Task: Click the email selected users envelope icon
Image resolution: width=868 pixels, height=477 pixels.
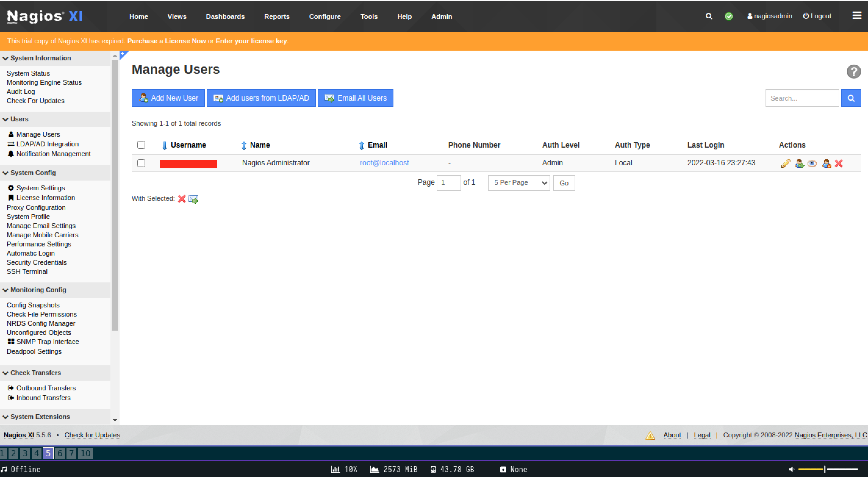Action: point(193,199)
